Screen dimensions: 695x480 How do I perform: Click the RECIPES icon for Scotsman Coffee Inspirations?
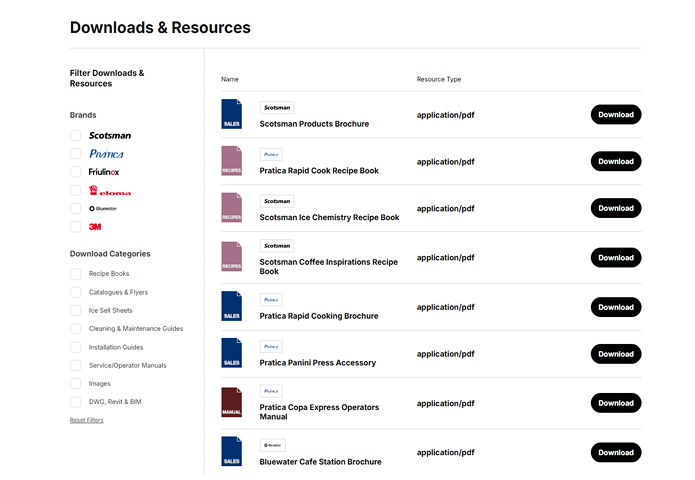point(231,257)
